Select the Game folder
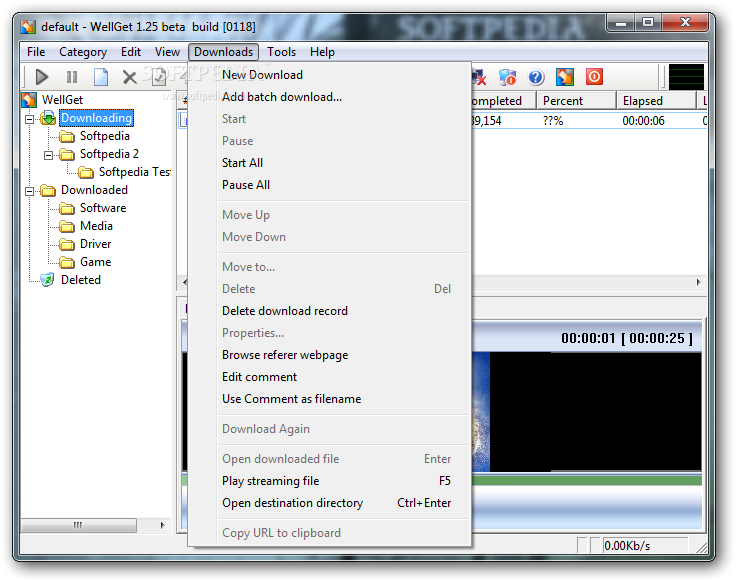The height and width of the screenshot is (582, 736). coord(96,262)
